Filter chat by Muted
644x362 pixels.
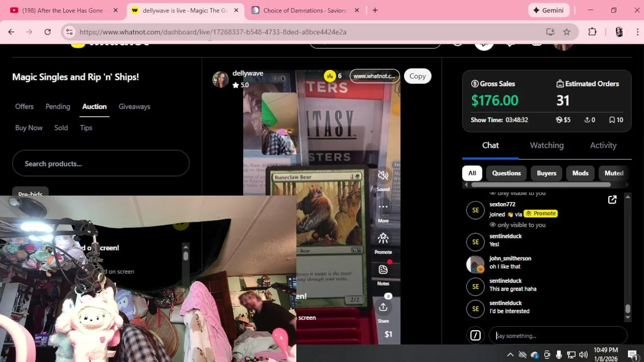click(x=614, y=173)
